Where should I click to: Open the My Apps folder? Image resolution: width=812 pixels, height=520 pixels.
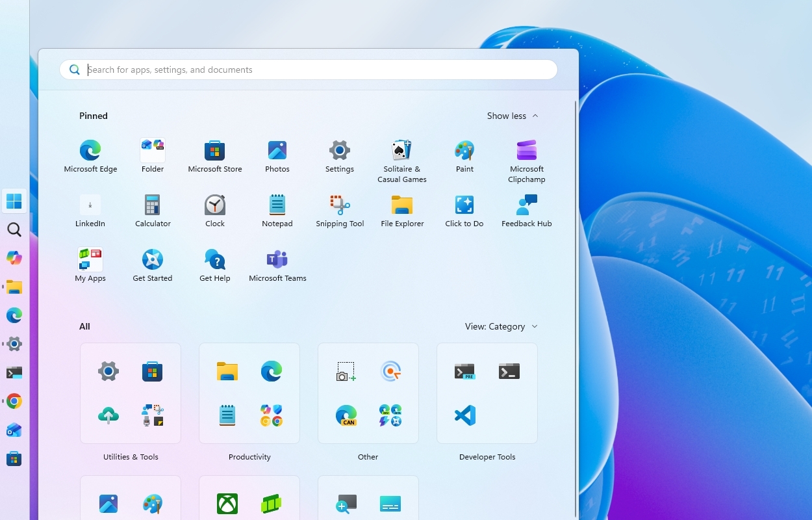click(90, 266)
